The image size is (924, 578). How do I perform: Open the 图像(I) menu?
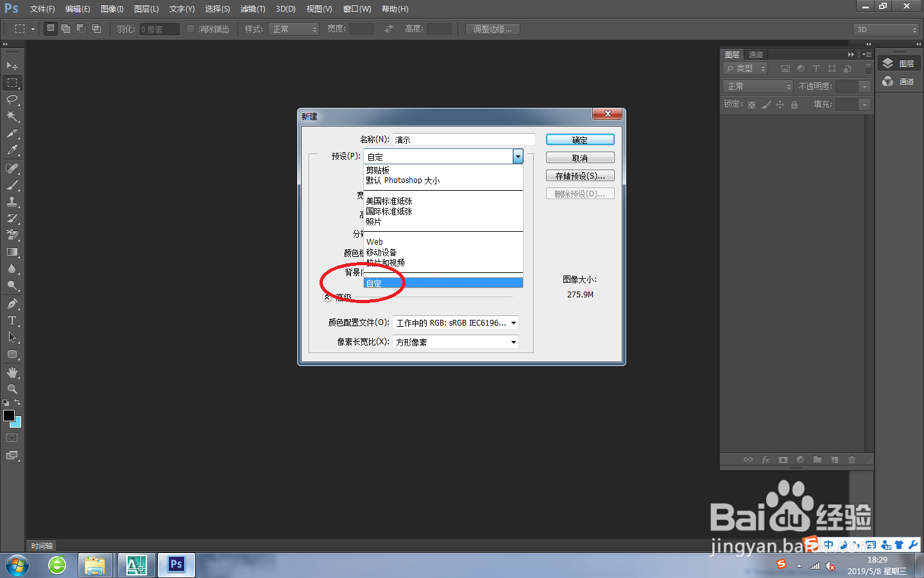tap(112, 9)
